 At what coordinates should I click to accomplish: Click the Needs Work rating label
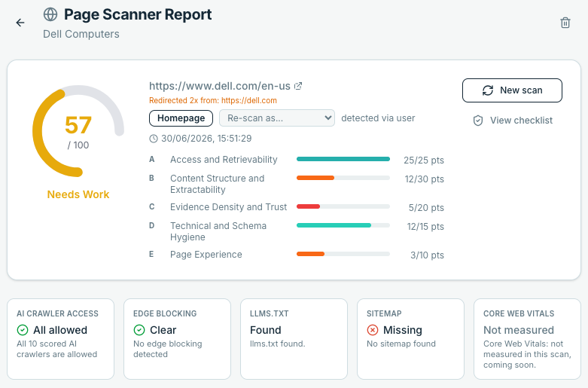[x=78, y=194]
